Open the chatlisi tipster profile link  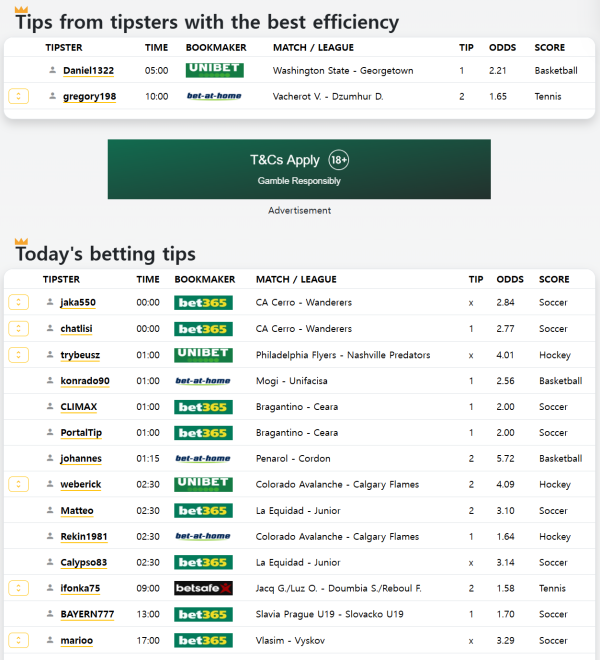tap(79, 329)
